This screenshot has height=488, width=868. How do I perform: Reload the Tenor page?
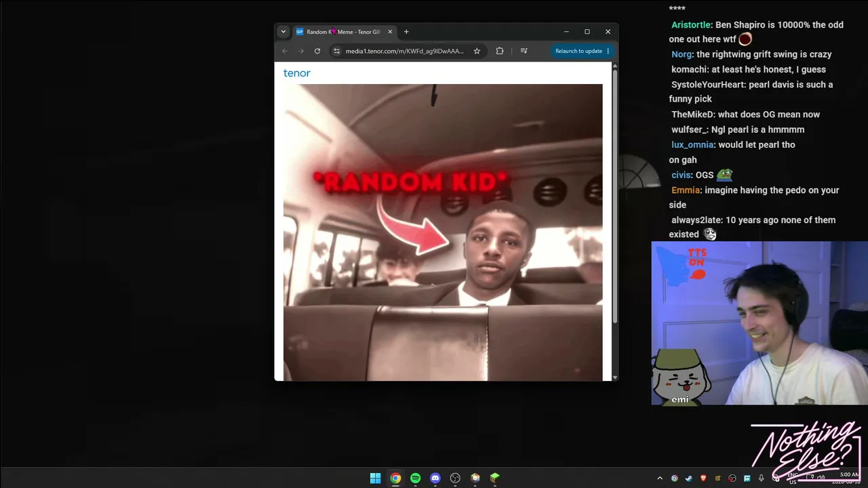[x=317, y=51]
